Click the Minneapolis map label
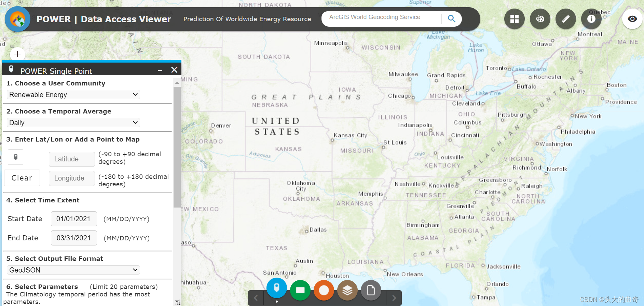The image size is (644, 306). point(331,43)
